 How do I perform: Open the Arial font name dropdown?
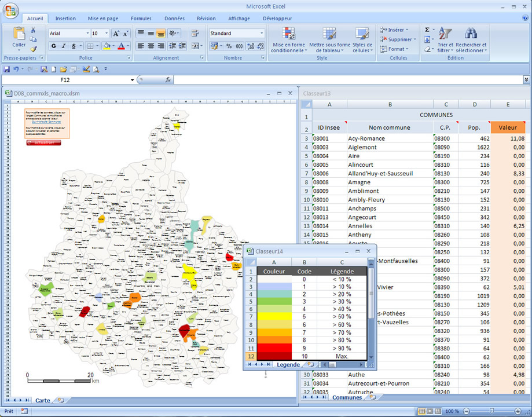(87, 33)
